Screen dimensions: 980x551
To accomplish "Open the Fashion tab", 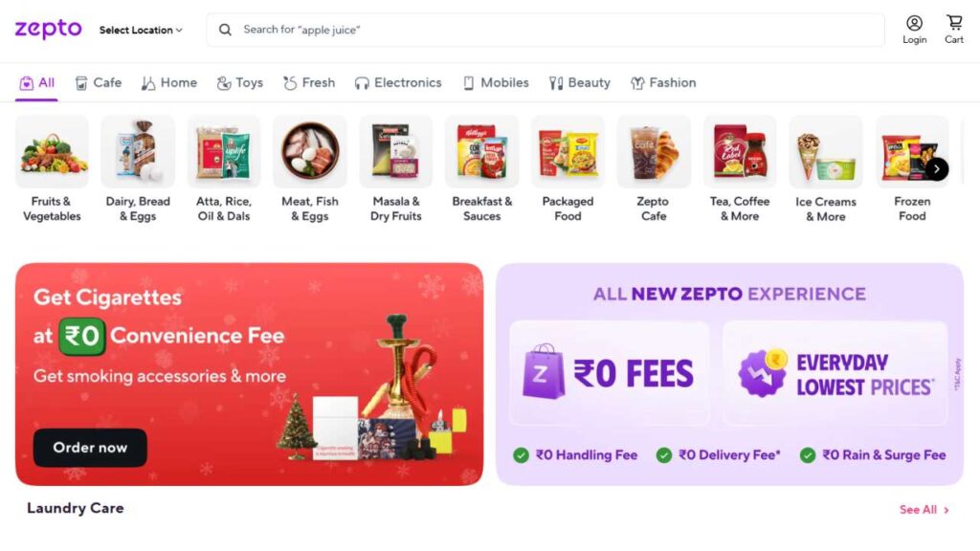I will (663, 83).
